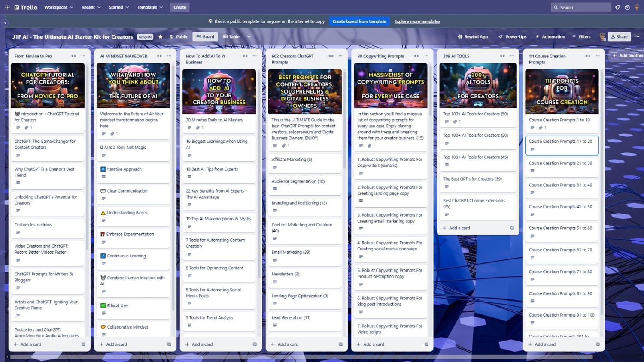The width and height of the screenshot is (644, 362).
Task: Expand the Recent dropdown
Action: (x=91, y=7)
